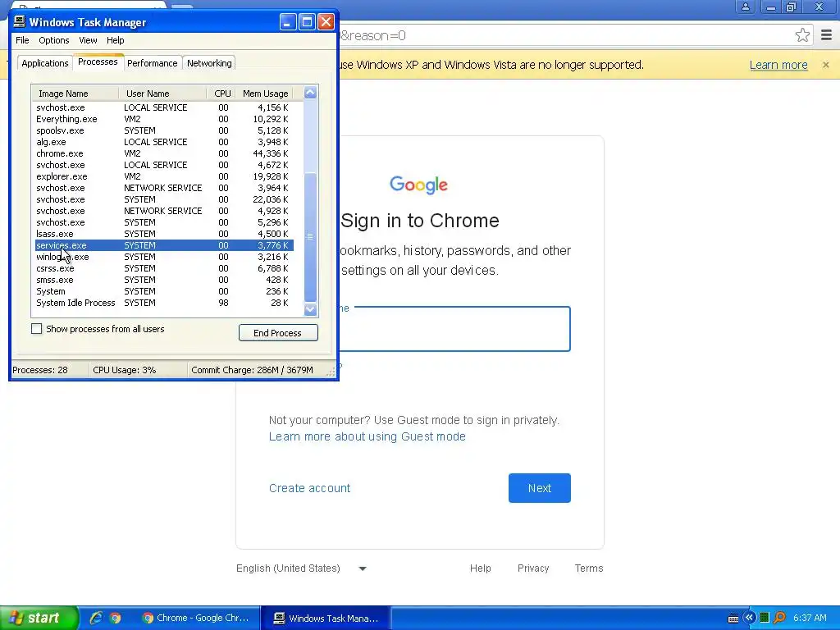Bookmark this page with the star icon

click(x=802, y=35)
